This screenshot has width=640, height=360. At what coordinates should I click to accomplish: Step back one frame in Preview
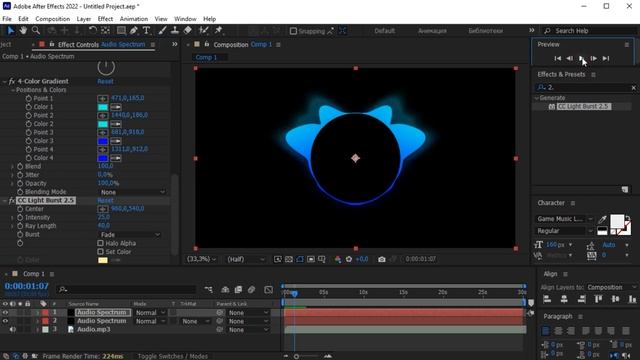(570, 58)
